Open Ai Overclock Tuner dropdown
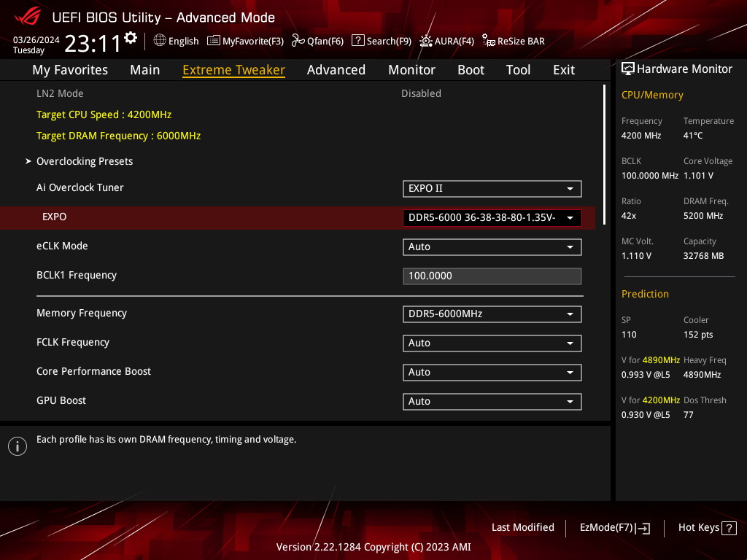The height and width of the screenshot is (560, 747). click(492, 189)
